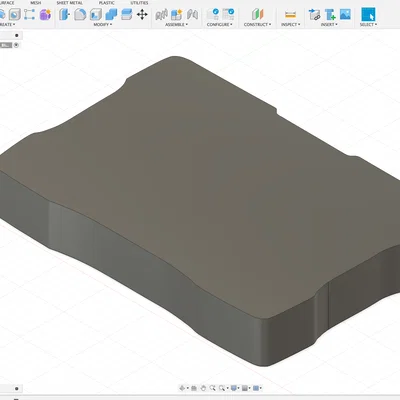
Task: Choose the Combine bodies tool
Action: point(111,14)
